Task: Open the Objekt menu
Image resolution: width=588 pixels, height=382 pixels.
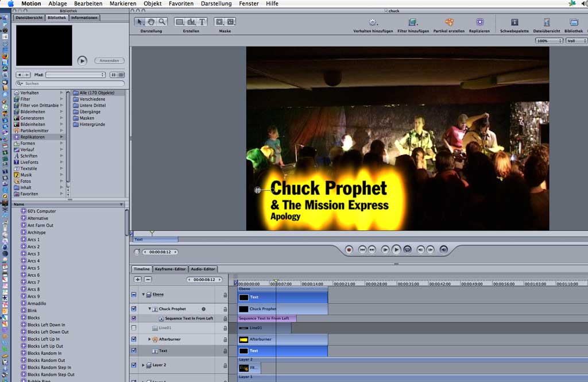Action: point(153,3)
